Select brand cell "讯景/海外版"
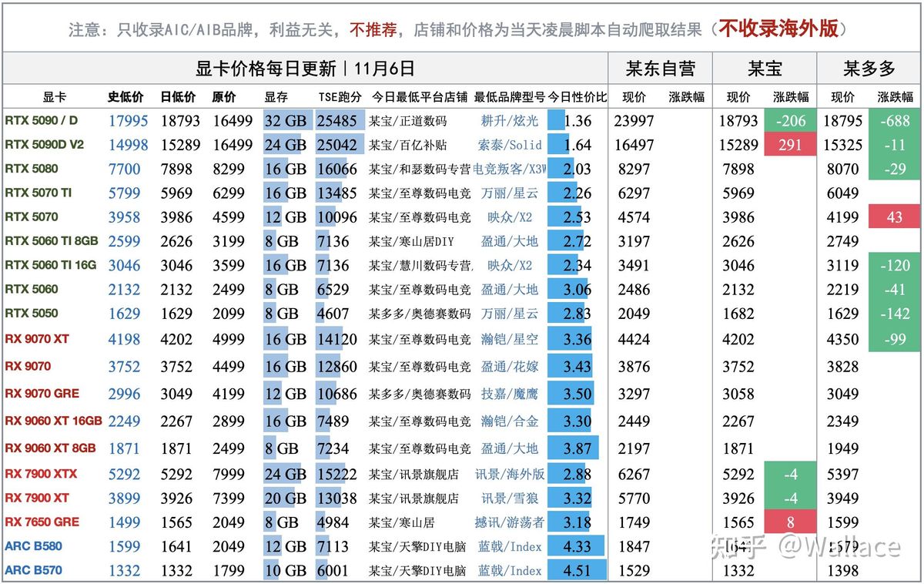This screenshot has width=924, height=584. tap(510, 474)
